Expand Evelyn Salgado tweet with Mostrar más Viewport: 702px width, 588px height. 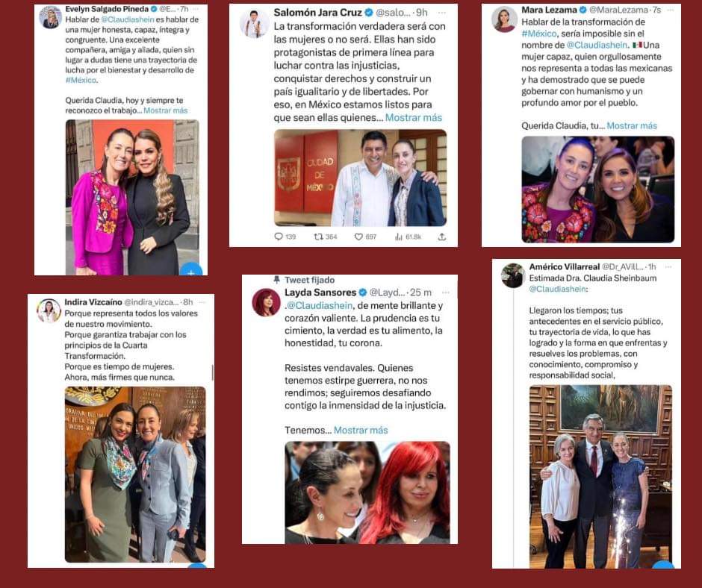point(166,110)
